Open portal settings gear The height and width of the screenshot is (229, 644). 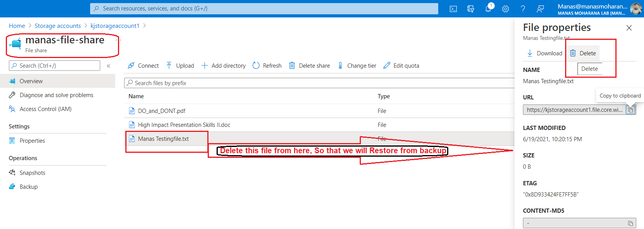pyautogui.click(x=506, y=9)
